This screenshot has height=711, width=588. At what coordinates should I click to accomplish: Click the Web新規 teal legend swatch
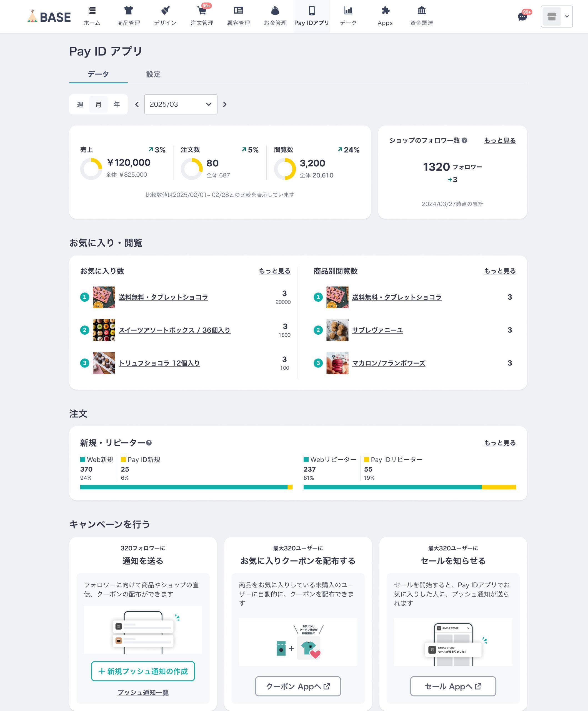pos(82,459)
